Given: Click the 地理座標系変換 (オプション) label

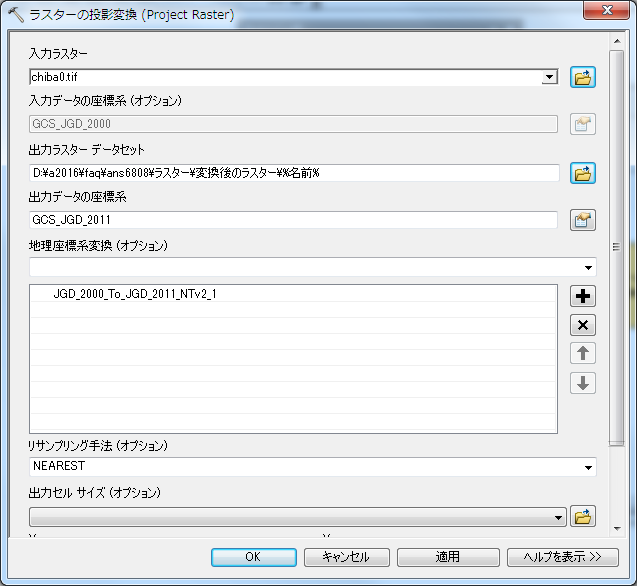Looking at the screenshot, I should point(98,245).
